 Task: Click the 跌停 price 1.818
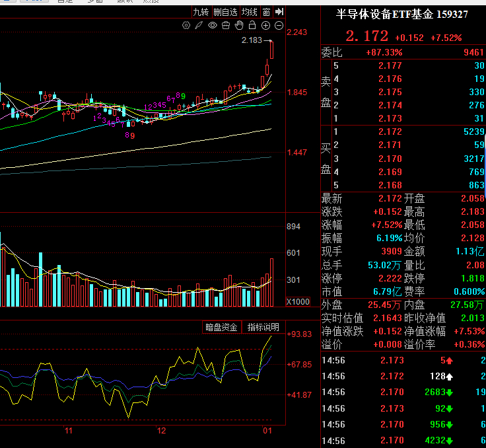(473, 278)
